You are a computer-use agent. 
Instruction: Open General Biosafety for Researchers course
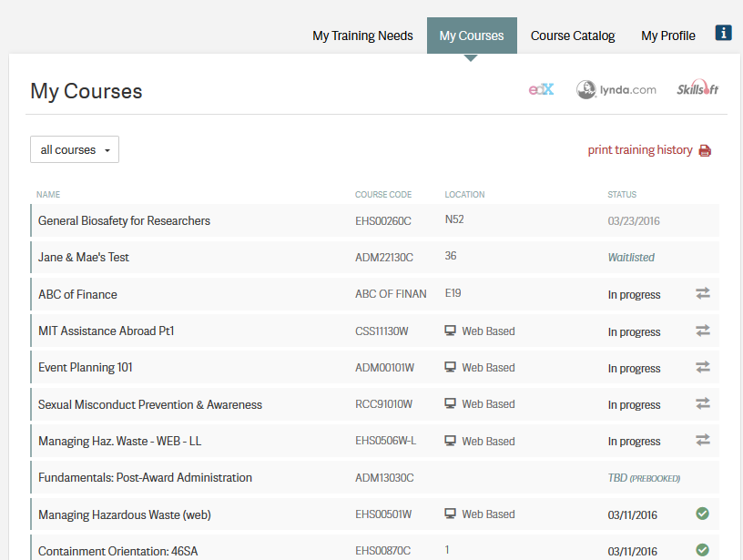pyautogui.click(x=124, y=220)
